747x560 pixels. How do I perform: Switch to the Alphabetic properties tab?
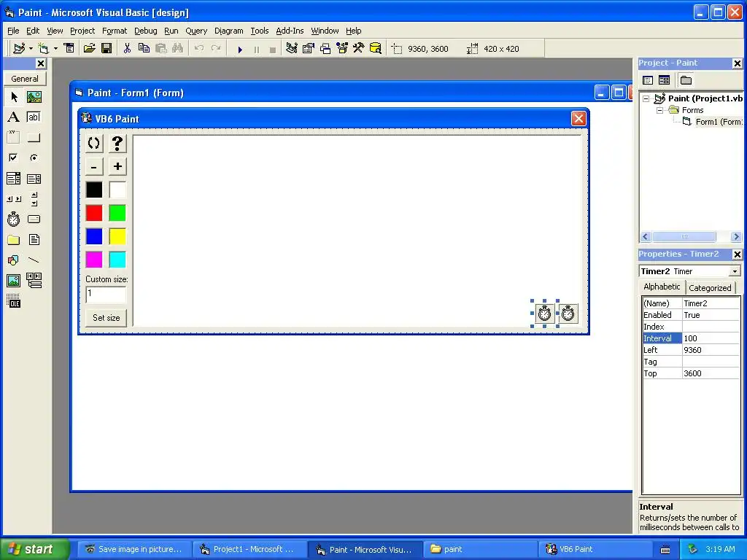662,287
